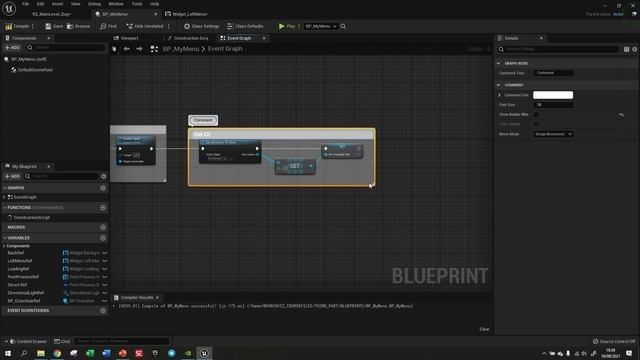The image size is (640, 360).
Task: Open the File menu
Action: coord(25,4)
